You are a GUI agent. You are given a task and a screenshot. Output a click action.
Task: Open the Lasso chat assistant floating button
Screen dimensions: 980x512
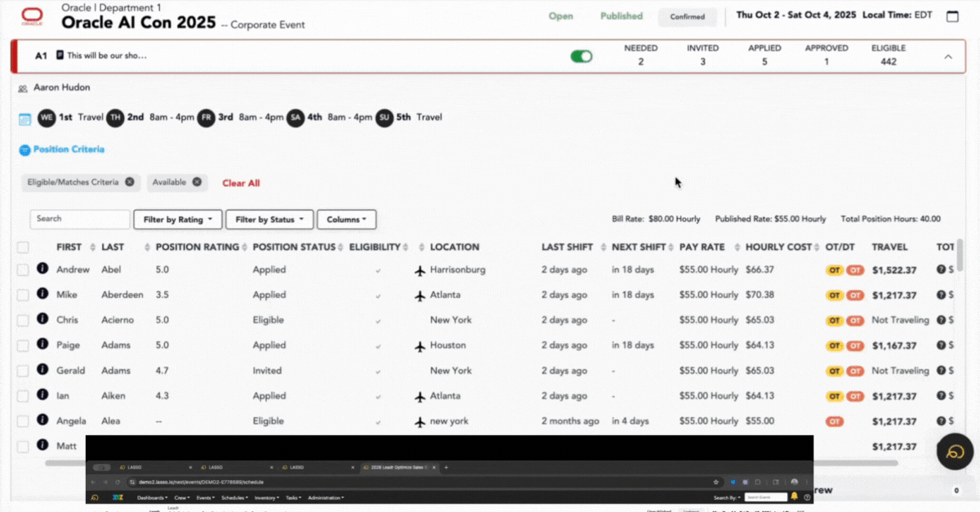[955, 452]
